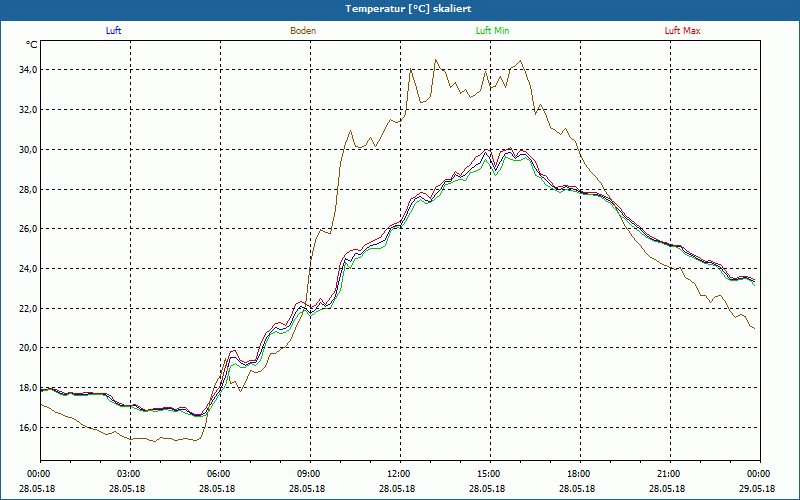The image size is (800, 500).
Task: Click the 09:00 time axis label
Action: click(x=309, y=474)
